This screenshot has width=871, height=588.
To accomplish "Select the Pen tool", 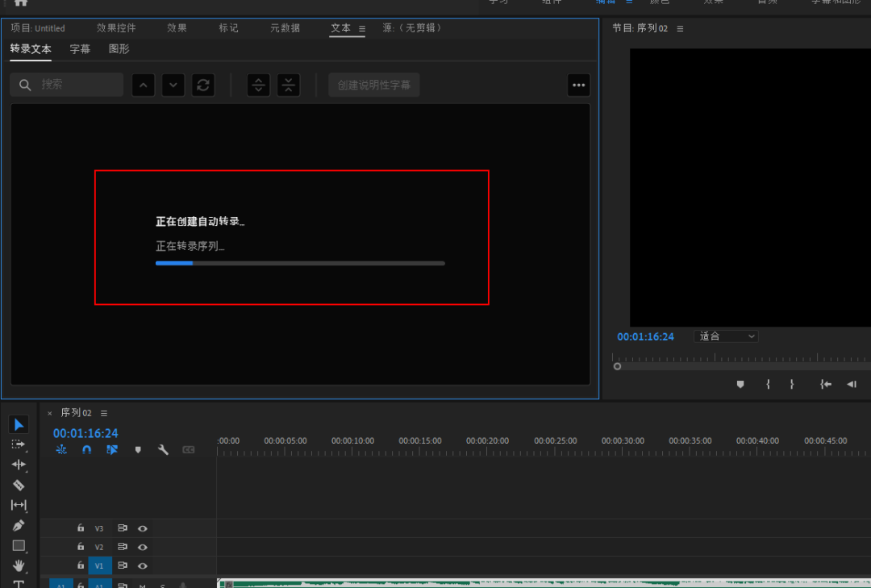I will pyautogui.click(x=19, y=525).
